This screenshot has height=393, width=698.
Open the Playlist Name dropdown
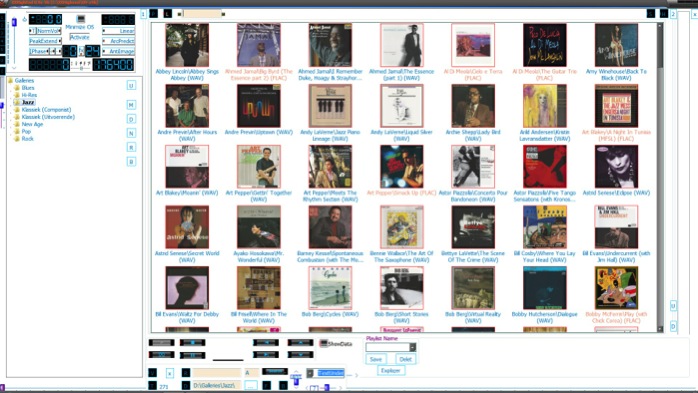pos(413,347)
